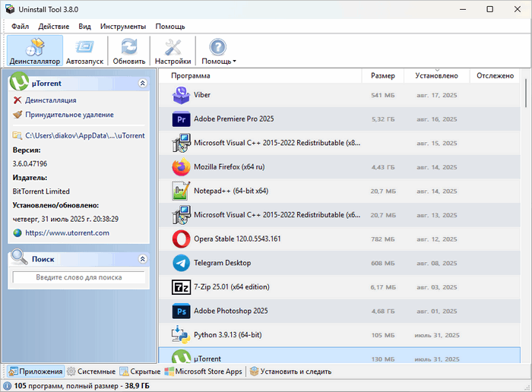Collapse the Поиск search panel
Image resolution: width=532 pixels, height=392 pixels.
142,259
